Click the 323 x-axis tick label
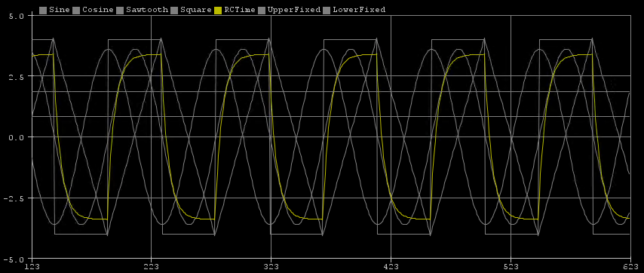644x273 pixels. click(x=271, y=266)
